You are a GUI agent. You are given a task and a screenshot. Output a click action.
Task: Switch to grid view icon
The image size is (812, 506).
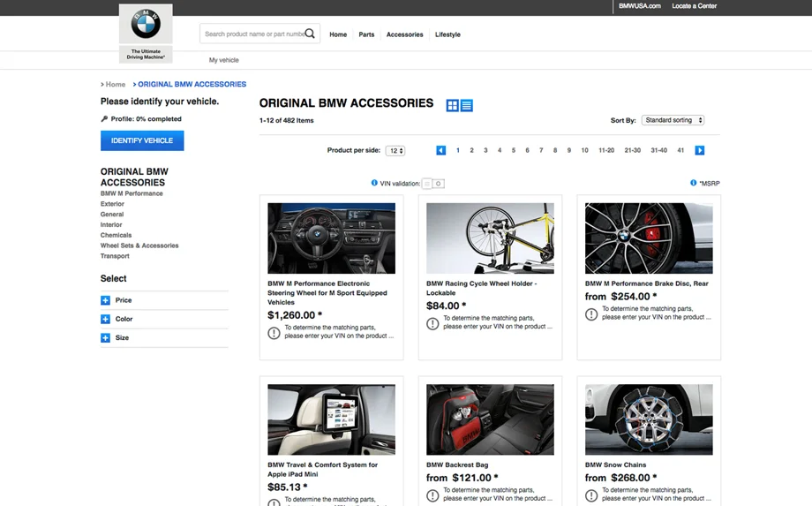pos(452,106)
